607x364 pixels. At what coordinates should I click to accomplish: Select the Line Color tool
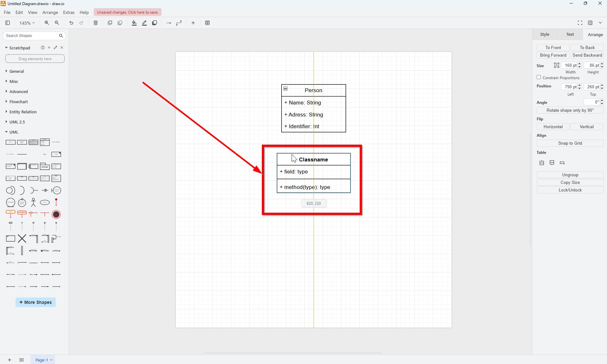pos(144,23)
